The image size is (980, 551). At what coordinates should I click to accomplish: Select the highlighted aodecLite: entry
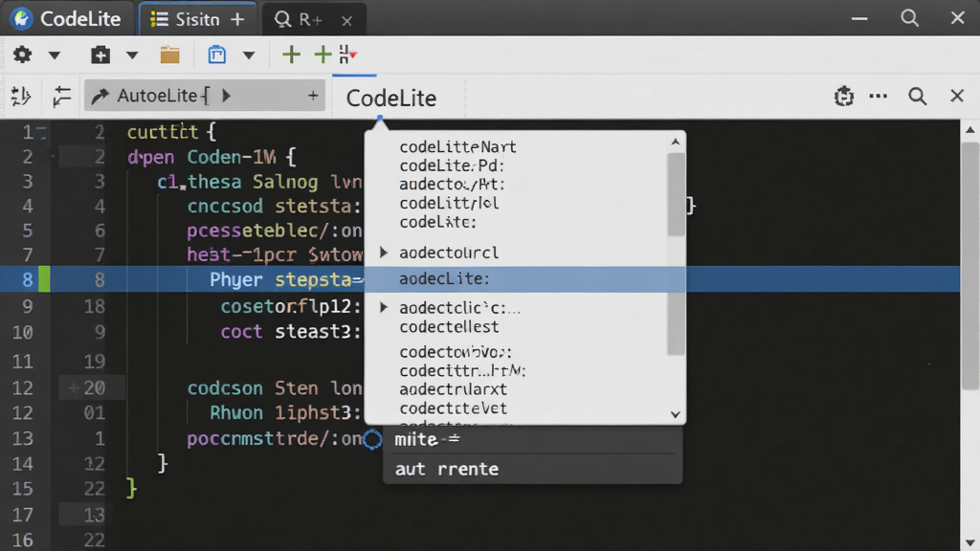click(x=525, y=279)
